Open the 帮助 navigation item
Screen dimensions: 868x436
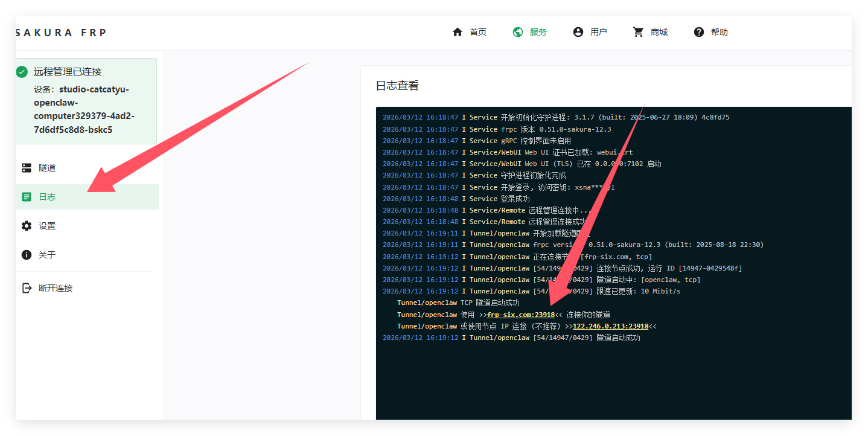coord(710,32)
